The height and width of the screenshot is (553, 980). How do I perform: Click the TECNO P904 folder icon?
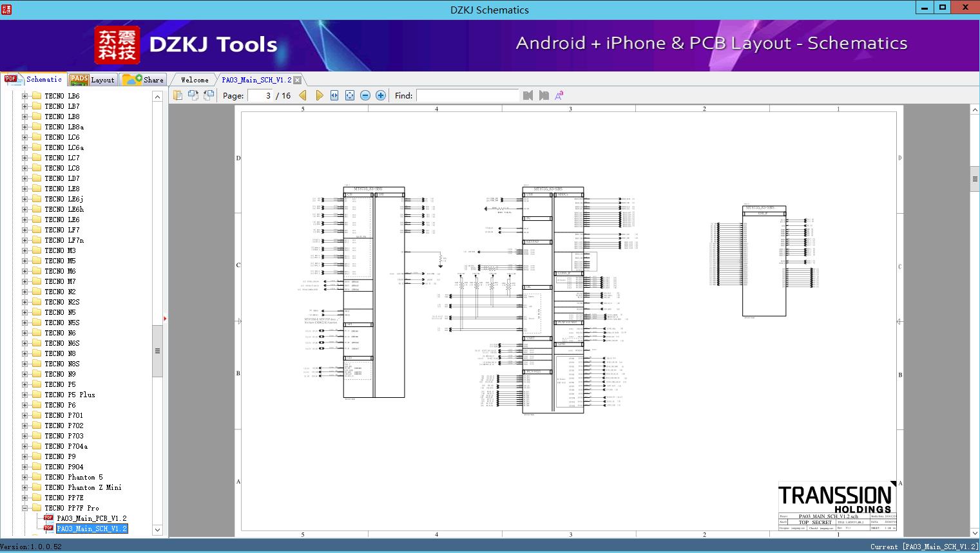pos(37,467)
